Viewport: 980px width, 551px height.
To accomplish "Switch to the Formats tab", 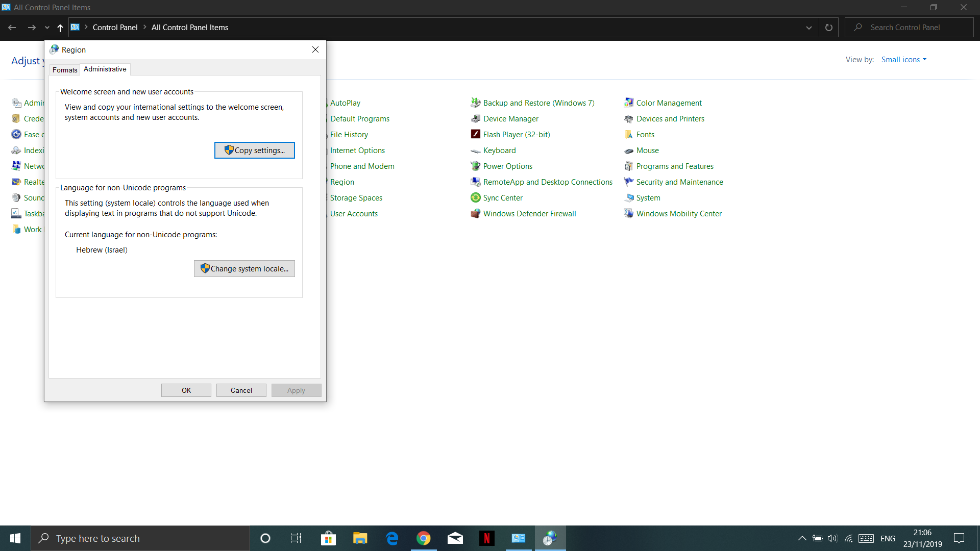I will pos(65,70).
